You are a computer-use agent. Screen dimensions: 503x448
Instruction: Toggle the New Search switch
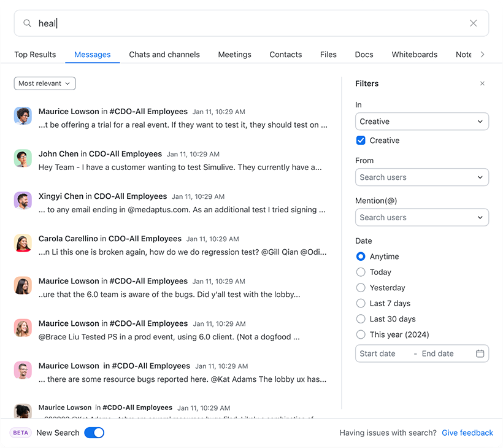coord(94,433)
